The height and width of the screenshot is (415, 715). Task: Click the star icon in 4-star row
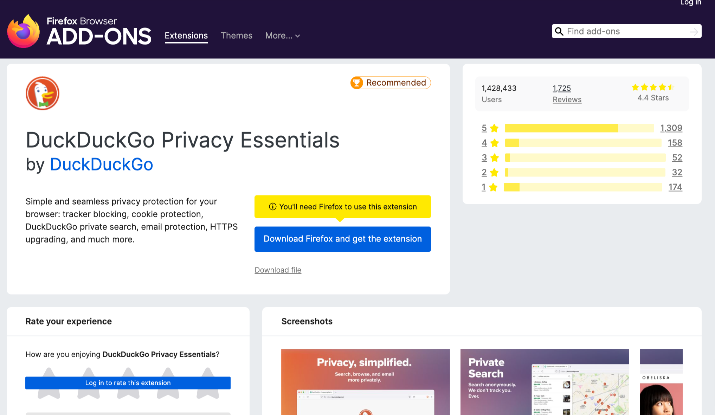(x=494, y=143)
